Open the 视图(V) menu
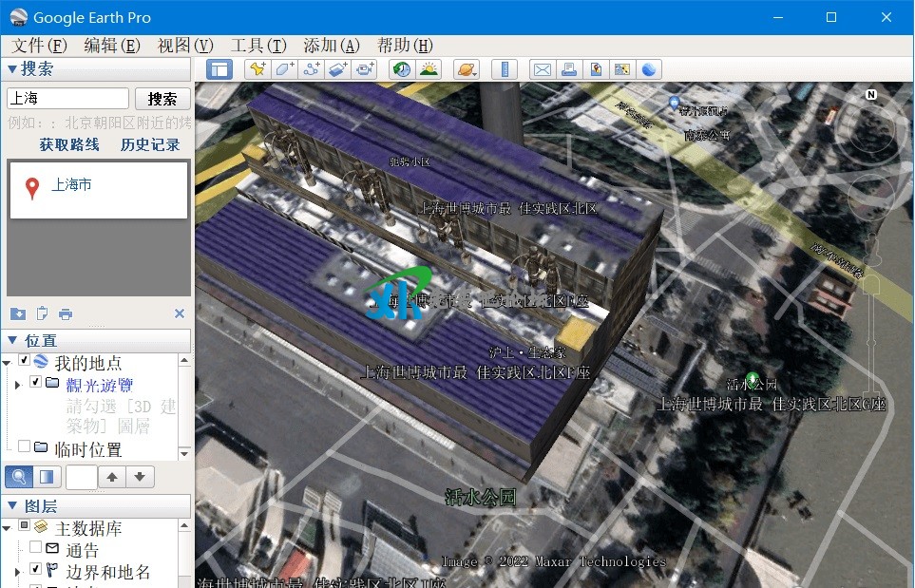 (184, 46)
